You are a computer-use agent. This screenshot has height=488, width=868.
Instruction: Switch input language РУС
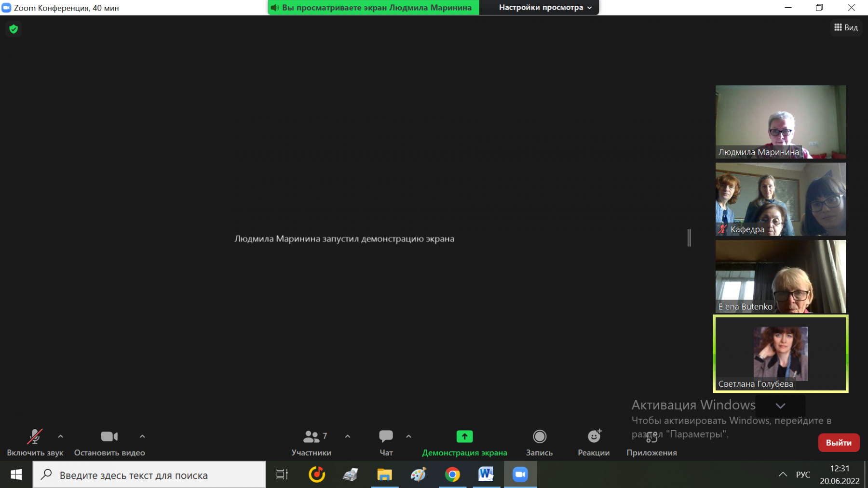803,475
